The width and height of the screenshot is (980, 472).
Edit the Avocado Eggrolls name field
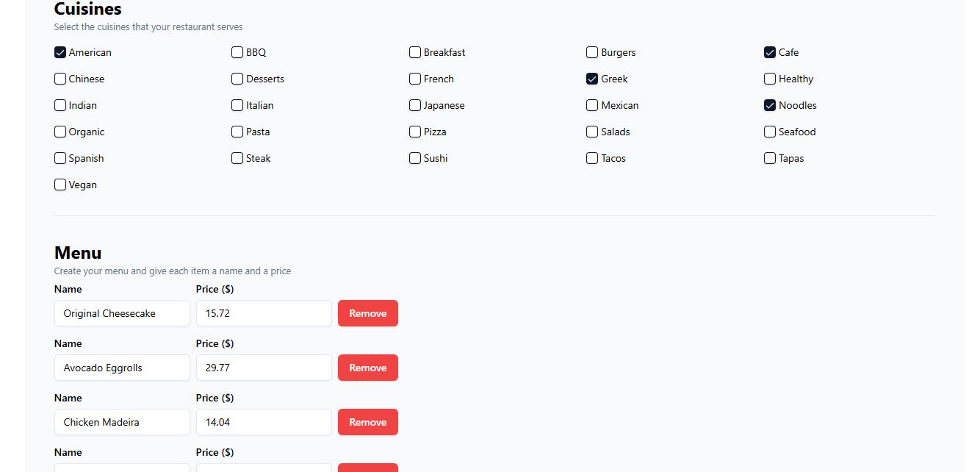click(x=122, y=368)
